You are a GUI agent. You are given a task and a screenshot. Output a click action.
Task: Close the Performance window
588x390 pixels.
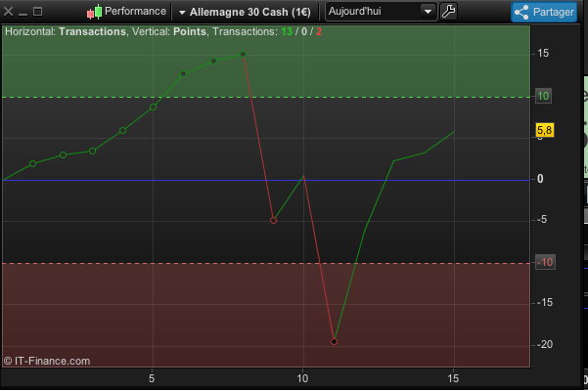(x=8, y=12)
